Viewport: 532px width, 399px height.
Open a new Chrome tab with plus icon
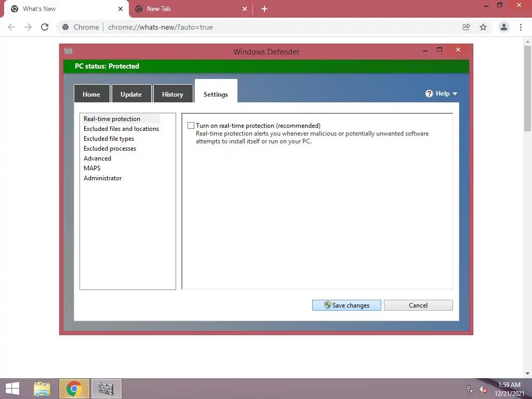point(264,9)
